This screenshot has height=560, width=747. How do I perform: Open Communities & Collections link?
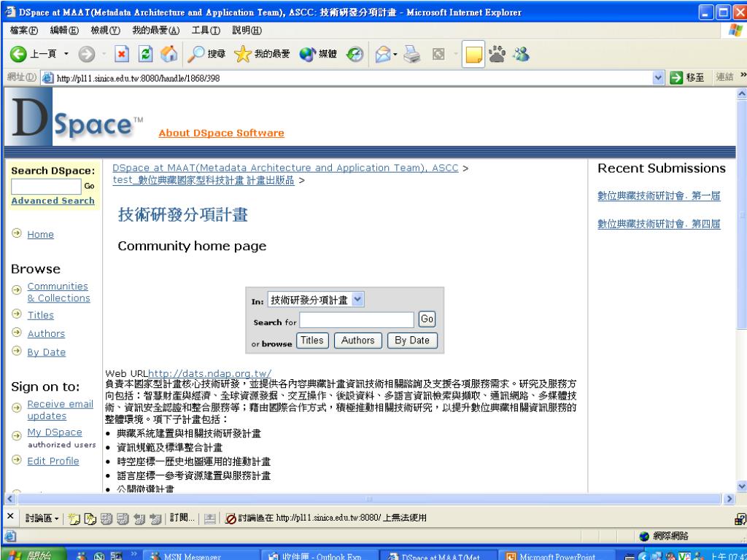tap(58, 292)
